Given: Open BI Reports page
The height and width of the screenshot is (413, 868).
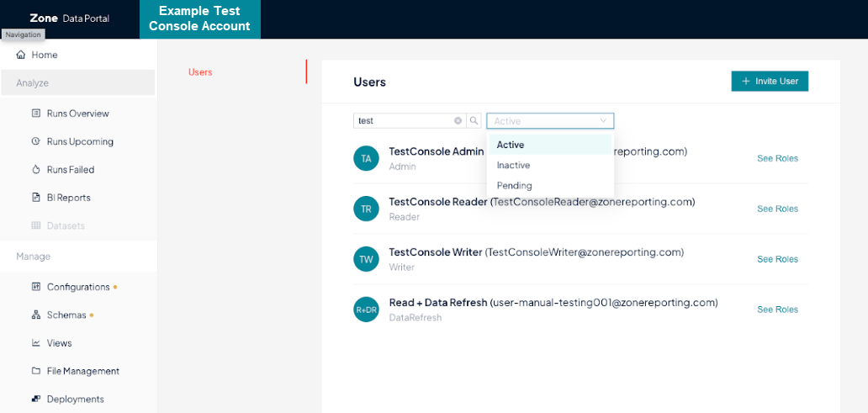Looking at the screenshot, I should point(69,198).
